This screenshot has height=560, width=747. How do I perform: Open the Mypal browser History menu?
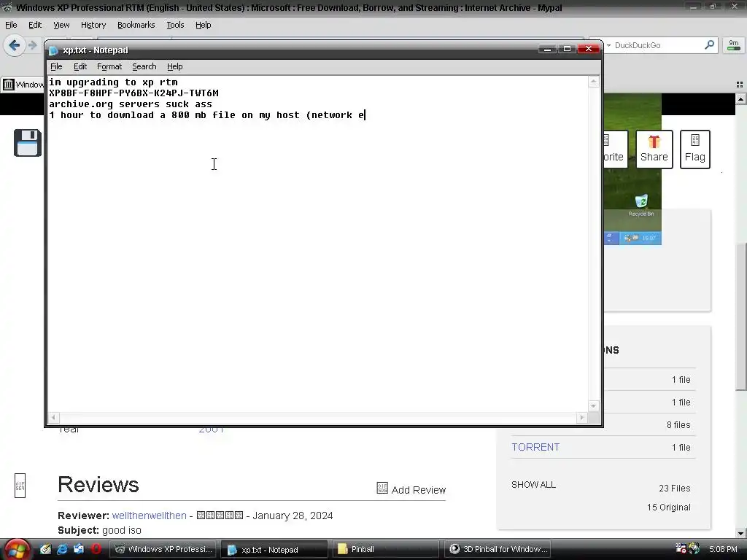coord(93,25)
